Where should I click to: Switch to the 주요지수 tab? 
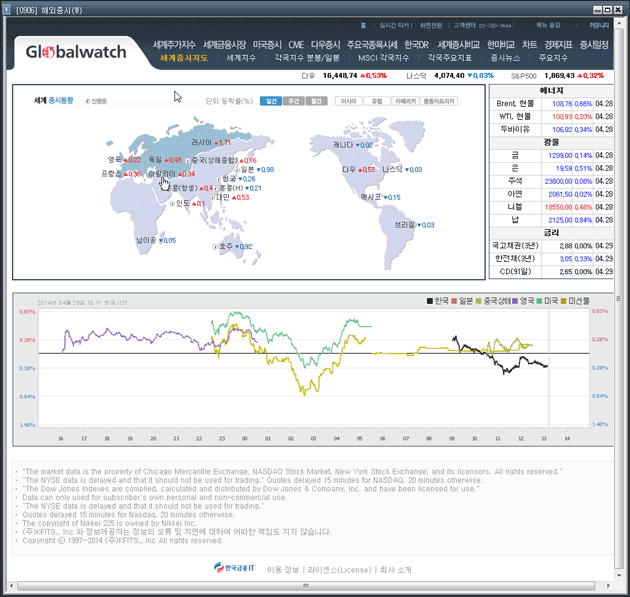(x=553, y=58)
